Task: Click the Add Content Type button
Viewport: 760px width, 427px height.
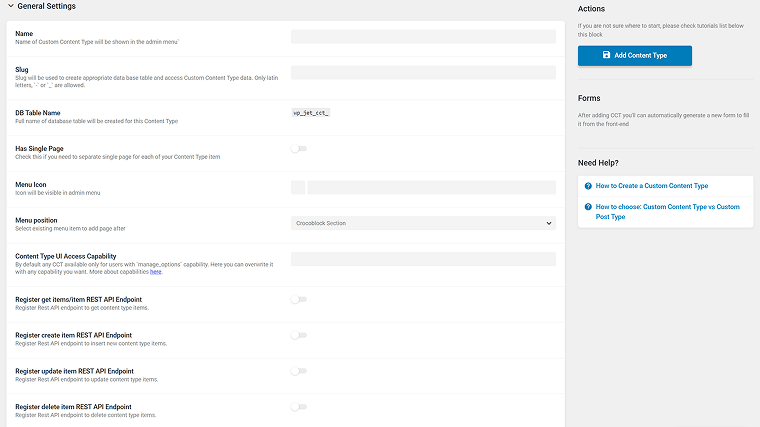Action: click(x=634, y=56)
